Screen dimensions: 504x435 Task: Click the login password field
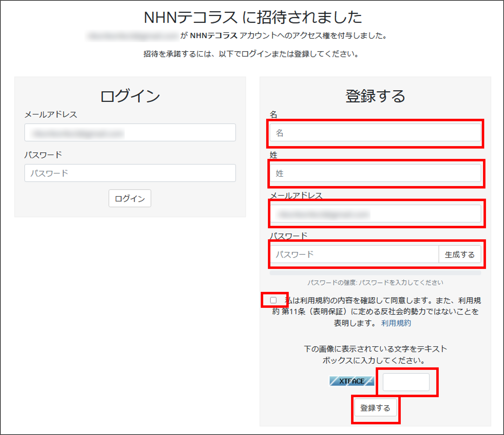pos(130,173)
